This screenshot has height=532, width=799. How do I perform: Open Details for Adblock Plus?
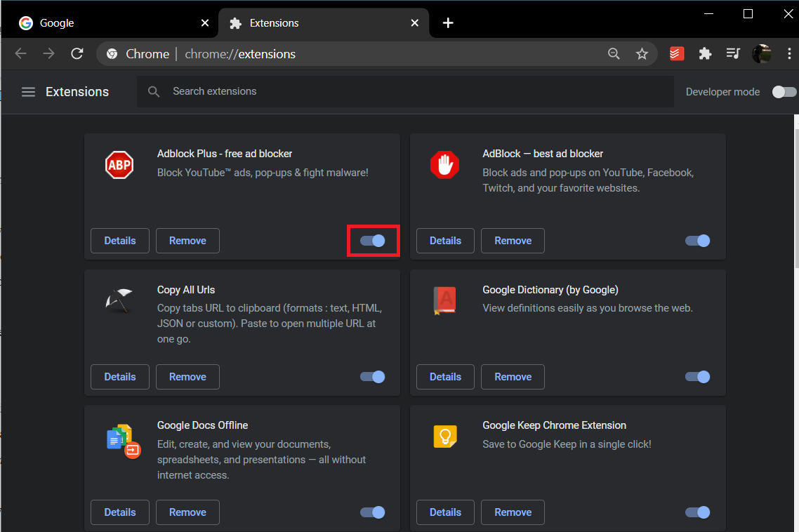tap(119, 241)
